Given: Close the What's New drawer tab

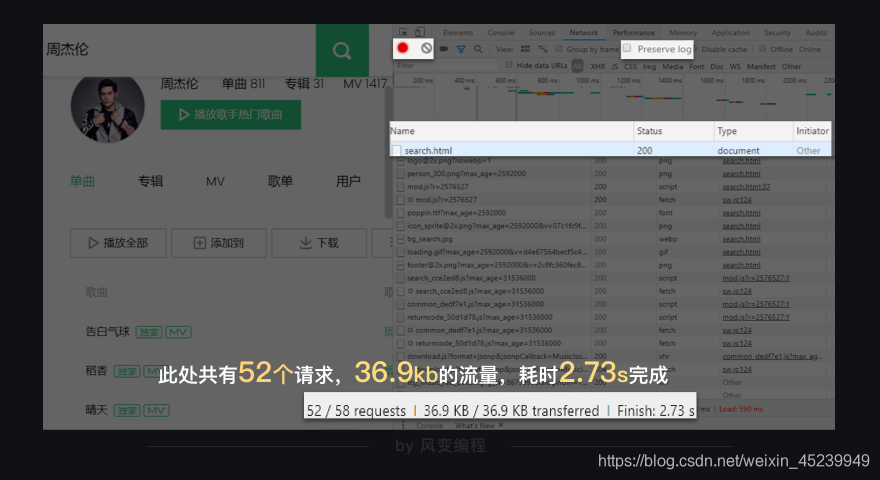Looking at the screenshot, I should point(501,426).
